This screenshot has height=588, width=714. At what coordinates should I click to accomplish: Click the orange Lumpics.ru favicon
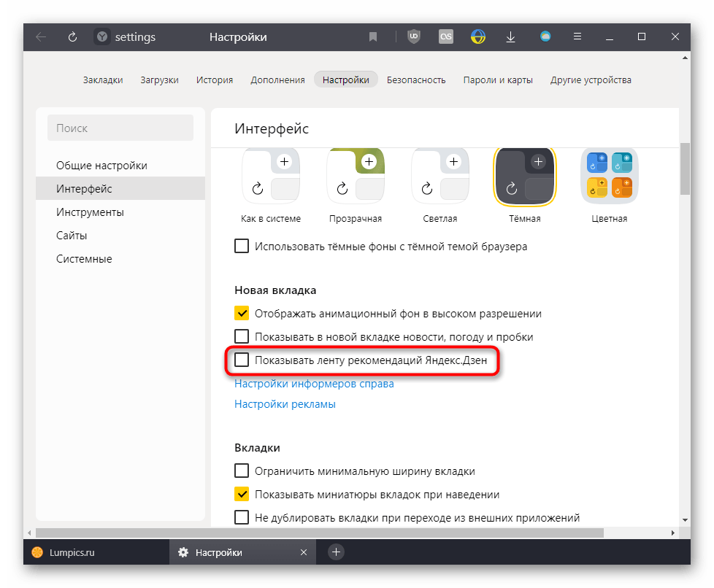point(37,552)
